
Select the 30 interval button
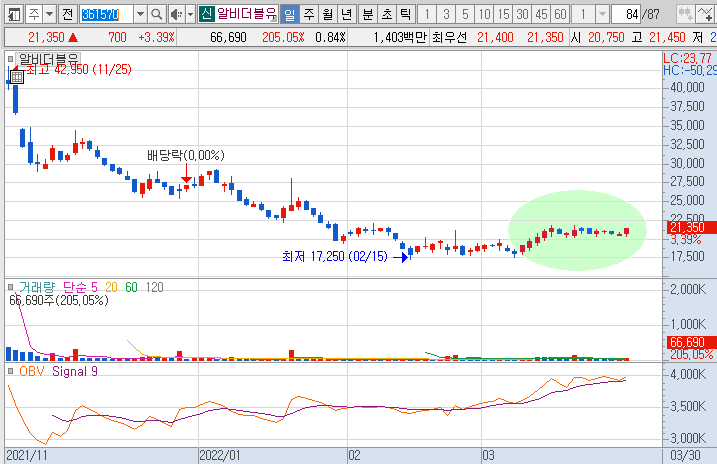coord(522,15)
